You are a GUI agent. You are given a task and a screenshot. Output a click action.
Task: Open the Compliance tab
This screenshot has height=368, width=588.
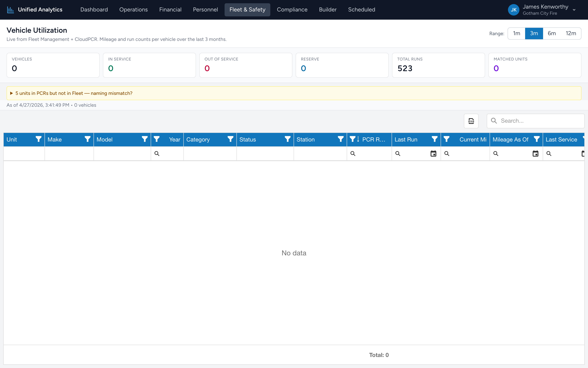292,10
